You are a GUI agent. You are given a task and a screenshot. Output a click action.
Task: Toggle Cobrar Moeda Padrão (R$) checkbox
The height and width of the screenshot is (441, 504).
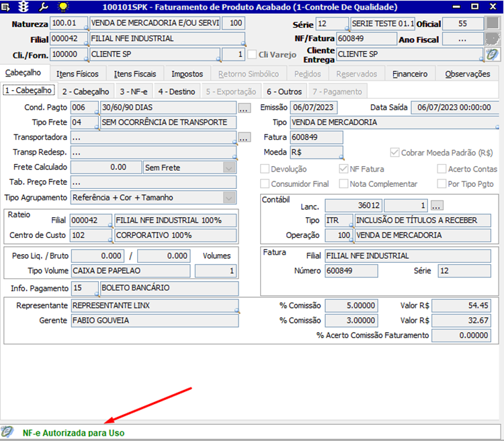coord(394,153)
